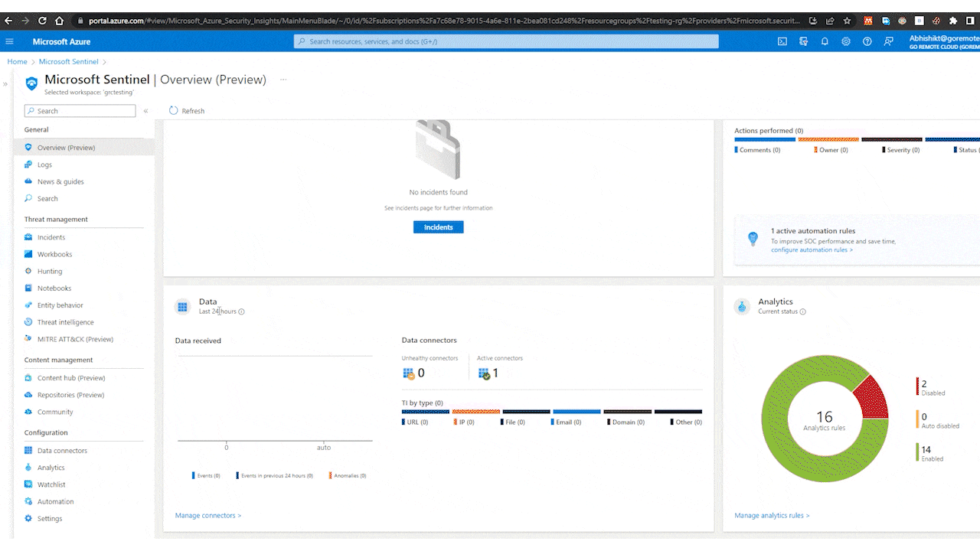Open Cloud Shell from the Azure header
Viewport: 980px width, 551px height.
[782, 41]
